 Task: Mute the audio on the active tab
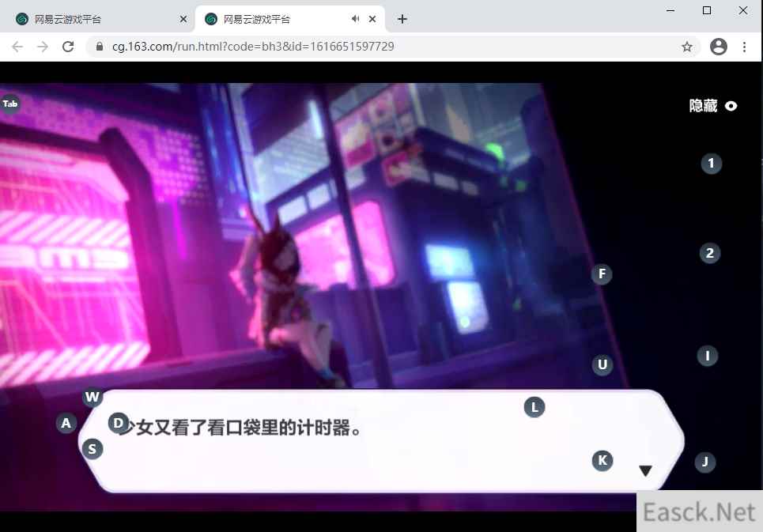pyautogui.click(x=356, y=19)
